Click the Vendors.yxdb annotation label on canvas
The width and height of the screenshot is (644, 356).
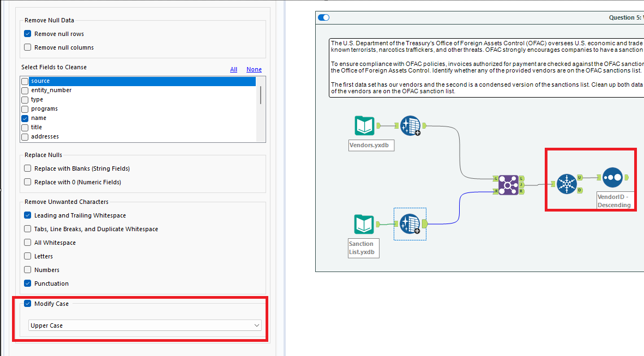point(371,145)
